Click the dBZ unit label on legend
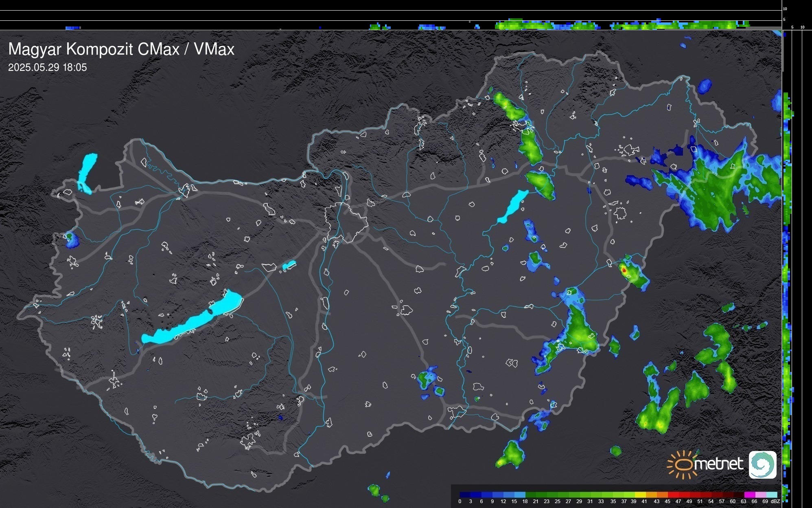The image size is (812, 508). tap(775, 501)
